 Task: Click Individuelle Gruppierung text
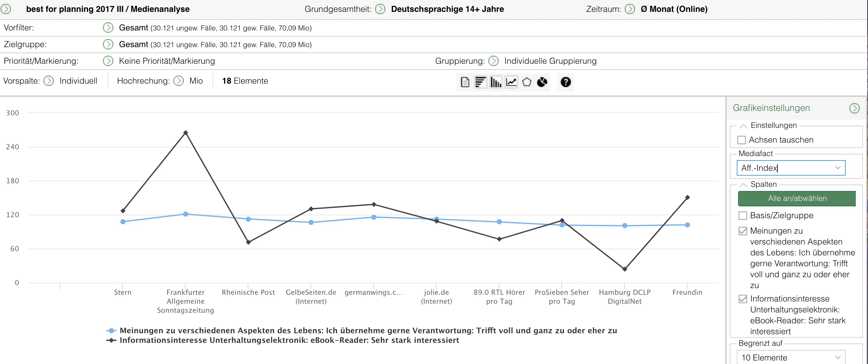pyautogui.click(x=550, y=61)
